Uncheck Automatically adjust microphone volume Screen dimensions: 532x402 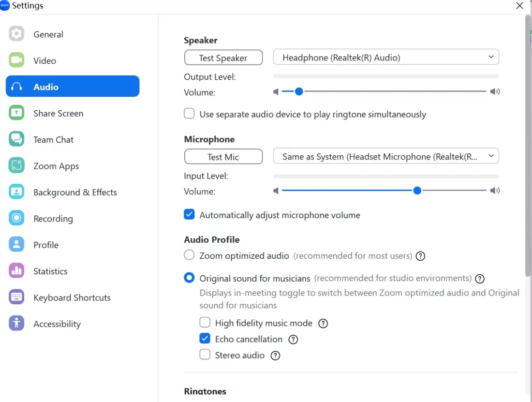tap(189, 214)
